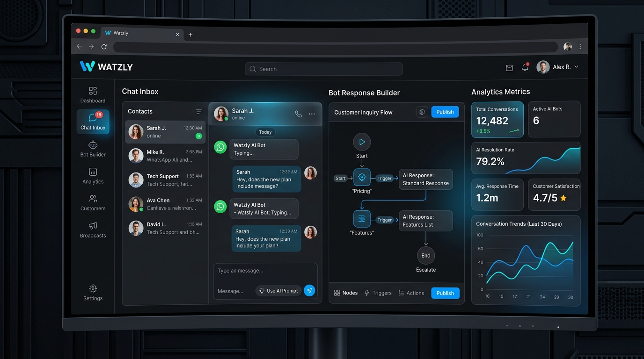644x359 pixels.
Task: Select the AI Response: Standard Response node
Action: [426, 179]
